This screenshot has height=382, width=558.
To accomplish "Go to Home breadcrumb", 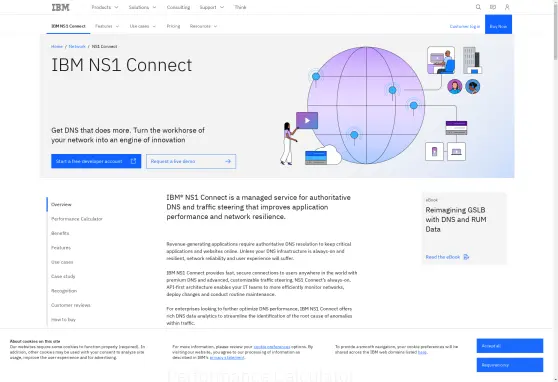I will (x=57, y=46).
